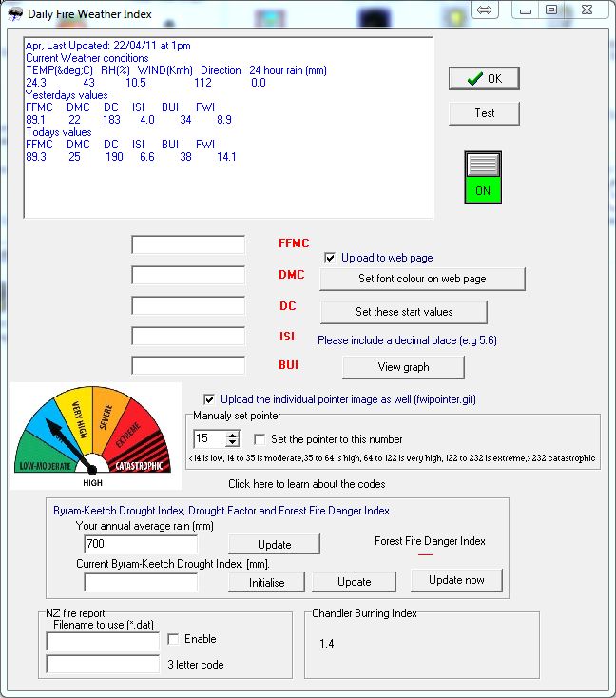Toggle the Upload to web page checkbox
616x698 pixels.
tap(330, 258)
